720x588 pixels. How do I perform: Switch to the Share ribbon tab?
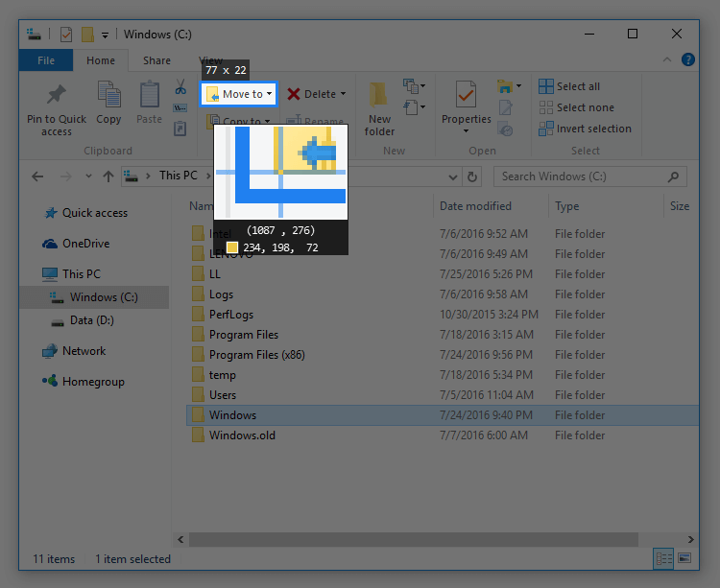[156, 60]
